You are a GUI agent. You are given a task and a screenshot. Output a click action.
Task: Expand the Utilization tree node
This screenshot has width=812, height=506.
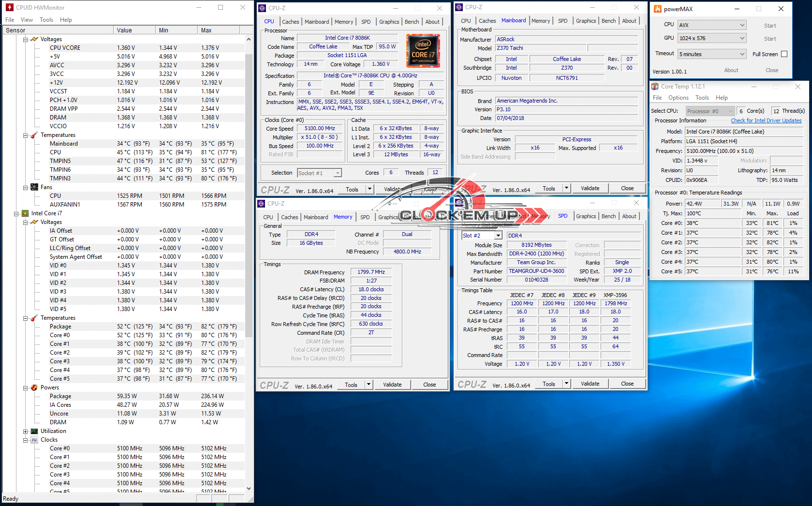(25, 431)
